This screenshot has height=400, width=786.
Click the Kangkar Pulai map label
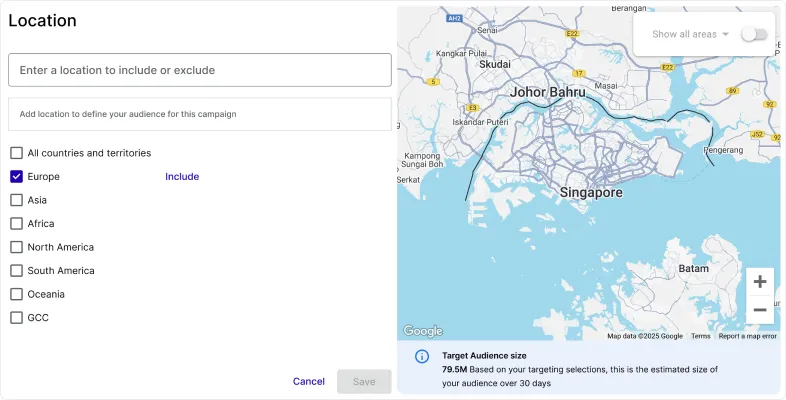click(x=461, y=53)
